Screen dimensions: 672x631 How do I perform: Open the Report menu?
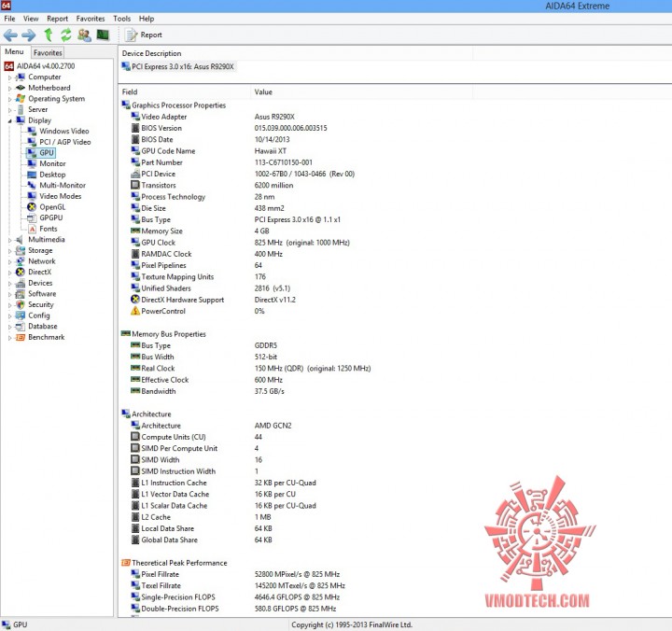point(58,19)
